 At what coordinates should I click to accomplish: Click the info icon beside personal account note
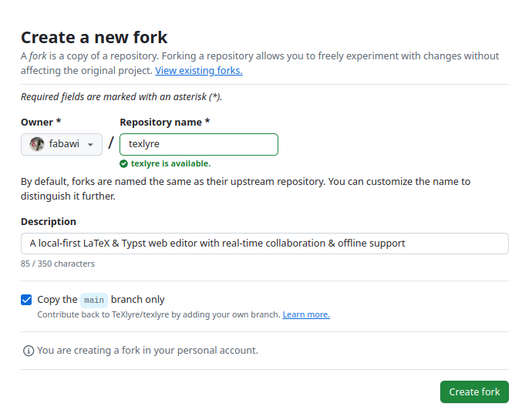[29, 351]
